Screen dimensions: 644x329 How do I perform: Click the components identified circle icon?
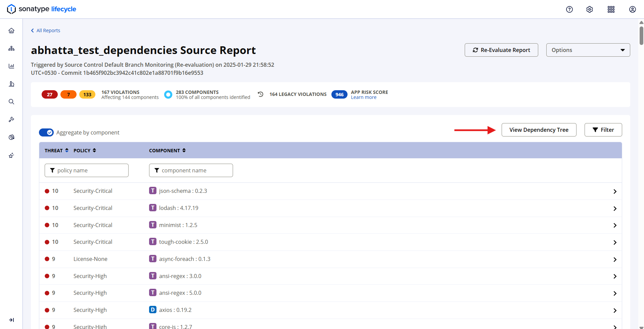168,95
